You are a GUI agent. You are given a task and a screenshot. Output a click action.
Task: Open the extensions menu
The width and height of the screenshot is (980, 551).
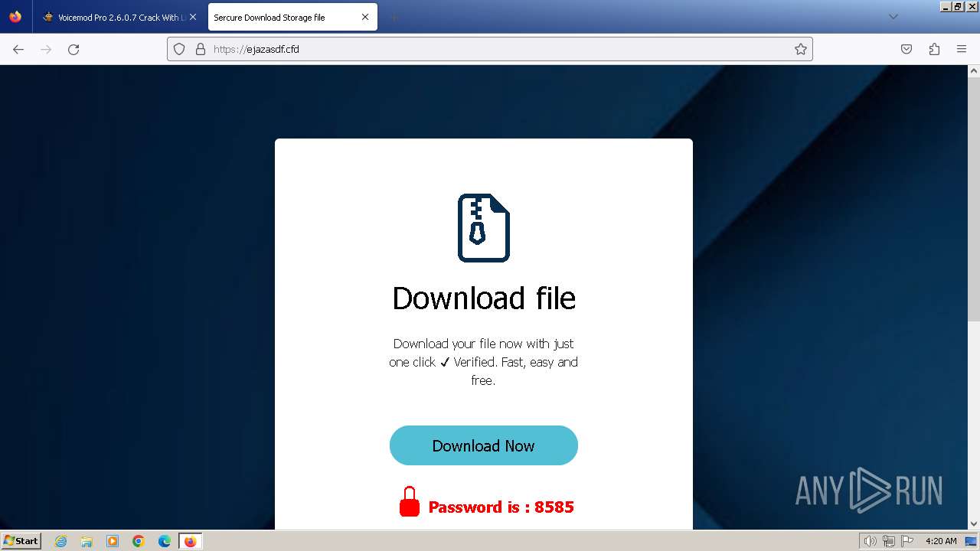point(934,49)
